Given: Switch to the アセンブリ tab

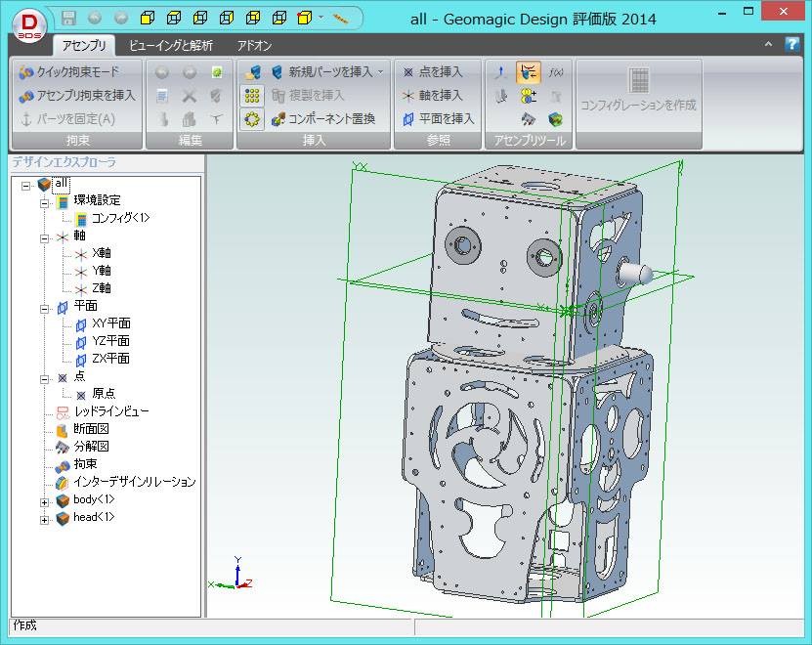Looking at the screenshot, I should (x=84, y=46).
